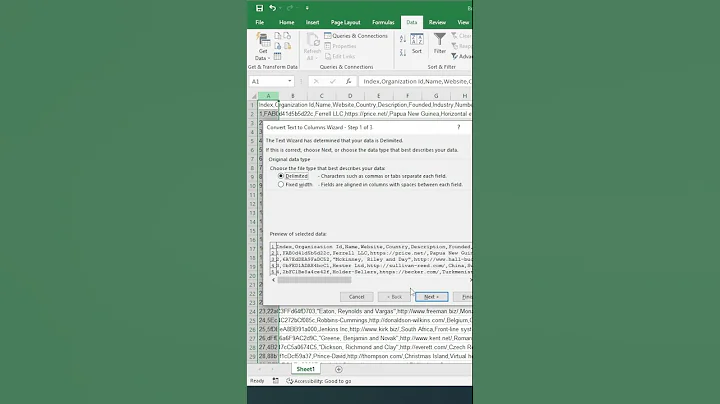
Task: Click the Reapply filter command
Action: [x=461, y=46]
